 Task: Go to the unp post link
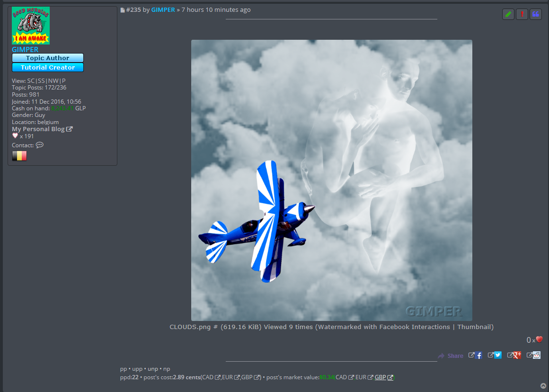[153, 369]
